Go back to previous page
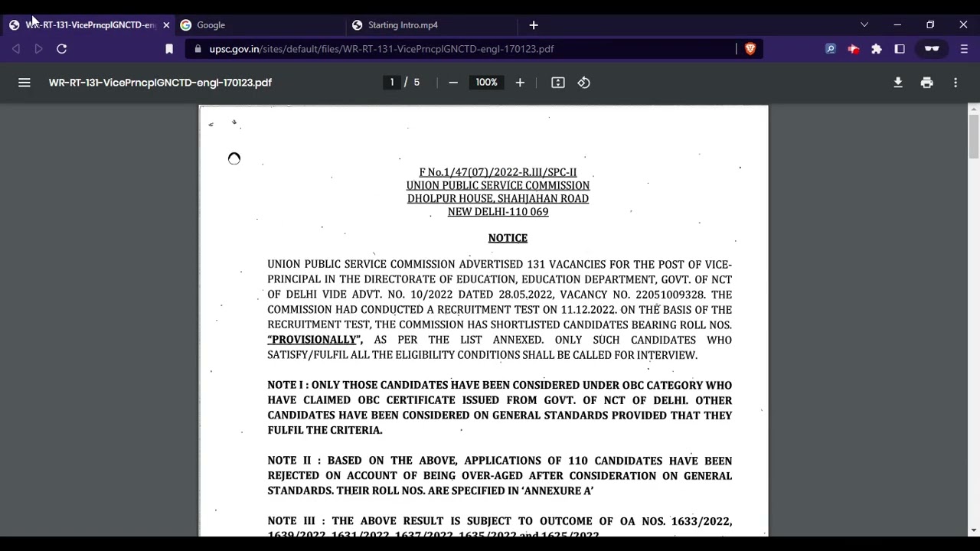Image resolution: width=980 pixels, height=551 pixels. pyautogui.click(x=16, y=49)
